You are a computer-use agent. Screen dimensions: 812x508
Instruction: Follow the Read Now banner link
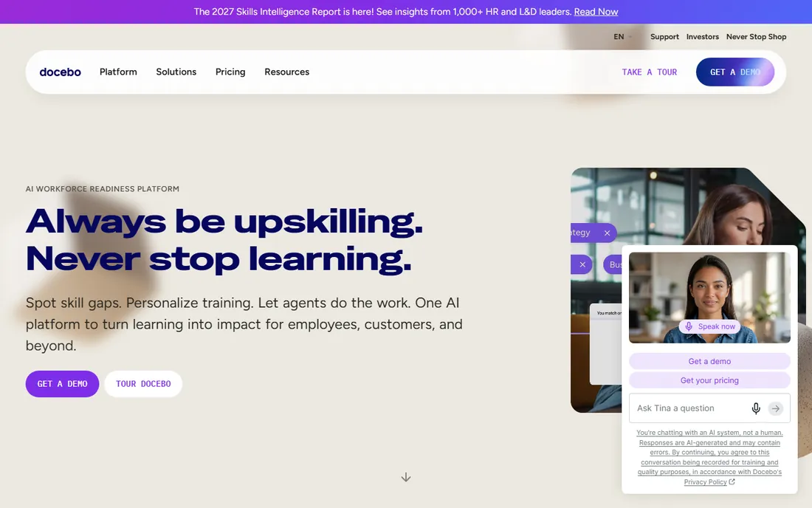click(596, 11)
